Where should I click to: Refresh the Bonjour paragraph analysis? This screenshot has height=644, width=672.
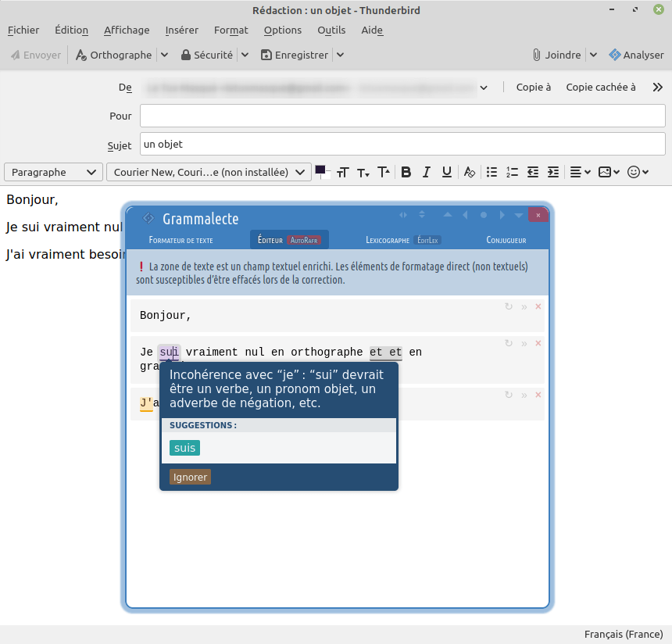509,306
